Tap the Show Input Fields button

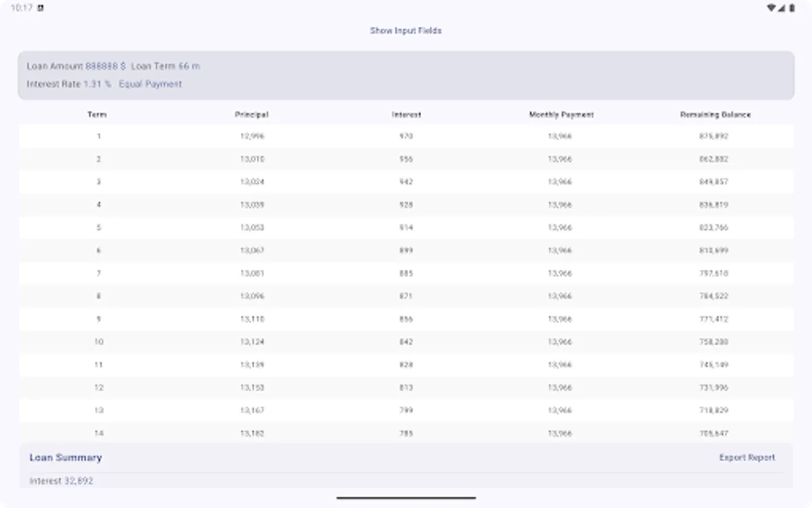pos(405,30)
